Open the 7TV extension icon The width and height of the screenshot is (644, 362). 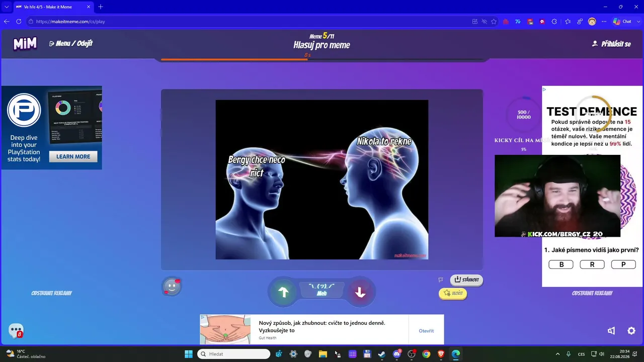(x=518, y=22)
